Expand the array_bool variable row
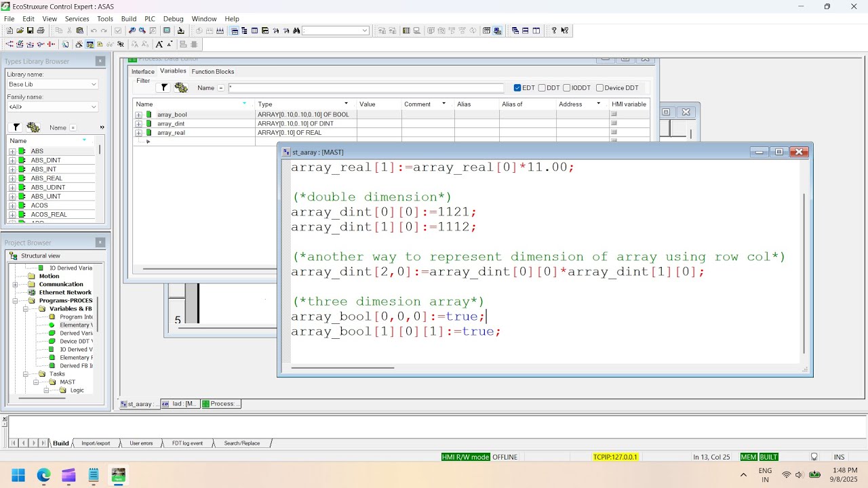This screenshot has width=868, height=488. click(x=139, y=115)
